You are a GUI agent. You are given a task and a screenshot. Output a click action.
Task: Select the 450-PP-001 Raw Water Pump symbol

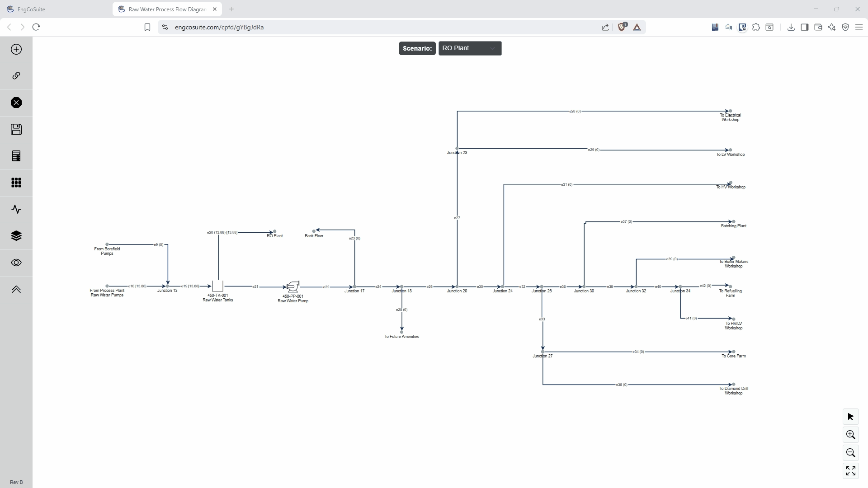(293, 286)
